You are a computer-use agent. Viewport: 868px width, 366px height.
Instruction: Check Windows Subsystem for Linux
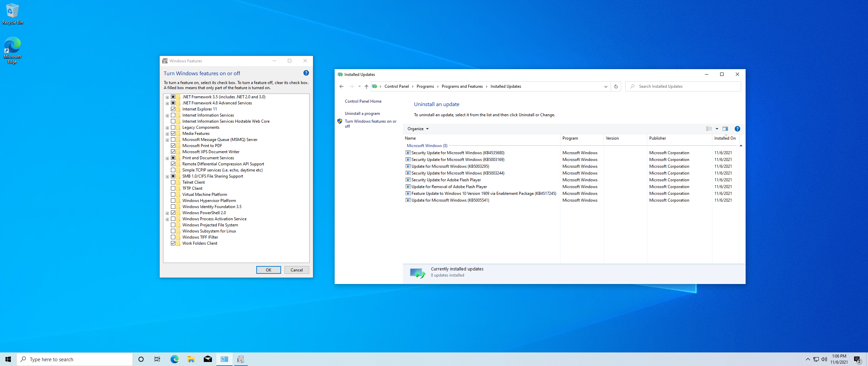pyautogui.click(x=173, y=231)
